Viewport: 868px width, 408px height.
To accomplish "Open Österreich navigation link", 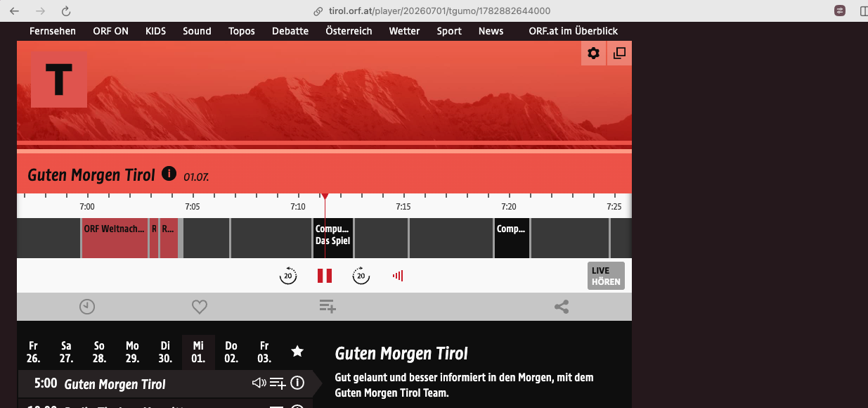I will pyautogui.click(x=349, y=31).
